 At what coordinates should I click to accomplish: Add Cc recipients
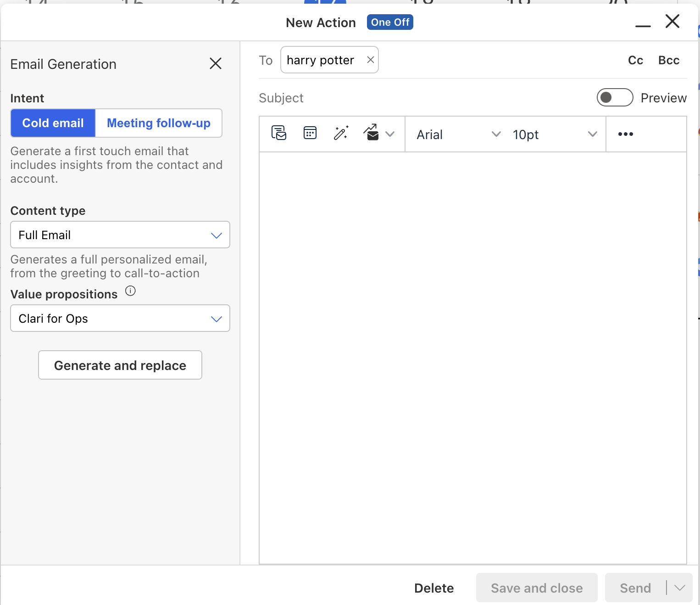pos(635,60)
